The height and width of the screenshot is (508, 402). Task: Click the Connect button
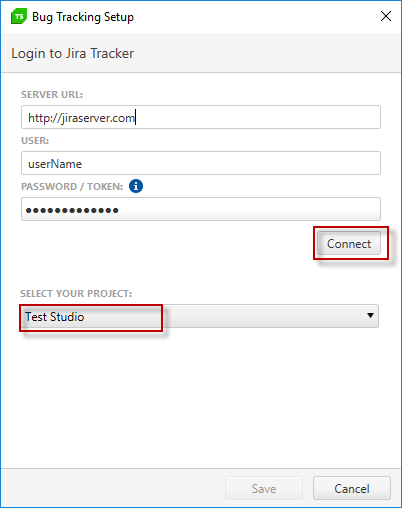pos(349,243)
